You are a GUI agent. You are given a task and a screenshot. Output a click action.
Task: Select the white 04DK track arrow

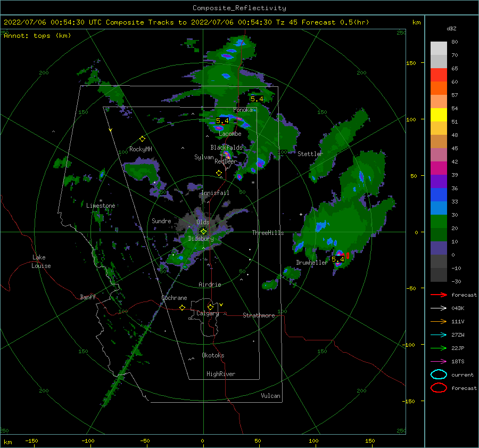point(439,308)
